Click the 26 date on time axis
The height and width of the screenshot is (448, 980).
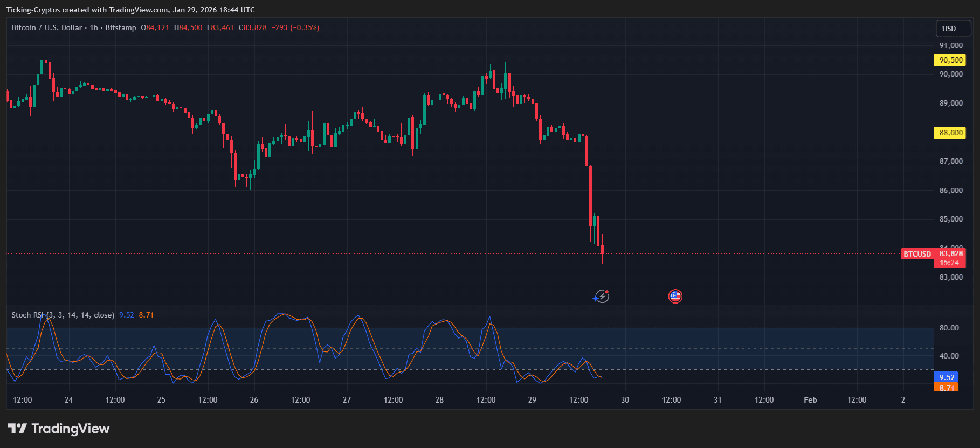254,400
